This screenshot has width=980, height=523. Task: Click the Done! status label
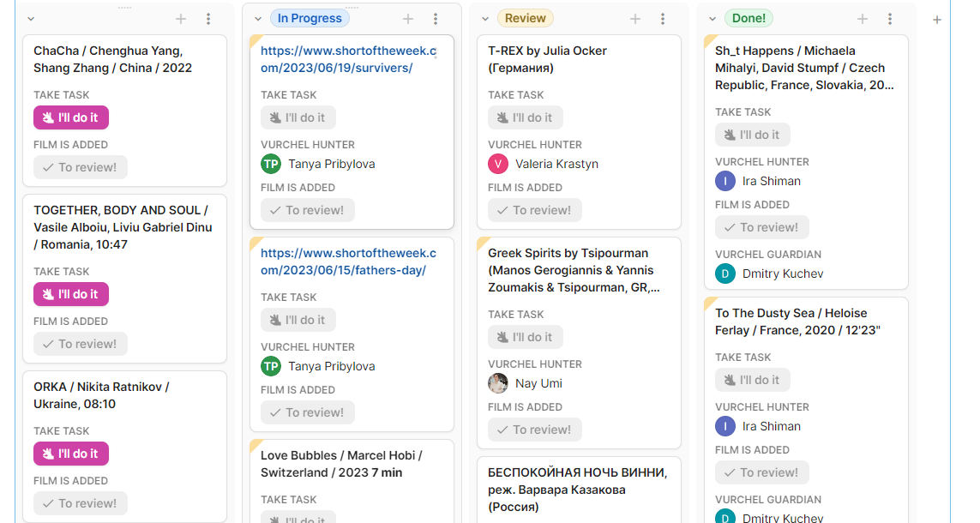point(749,18)
